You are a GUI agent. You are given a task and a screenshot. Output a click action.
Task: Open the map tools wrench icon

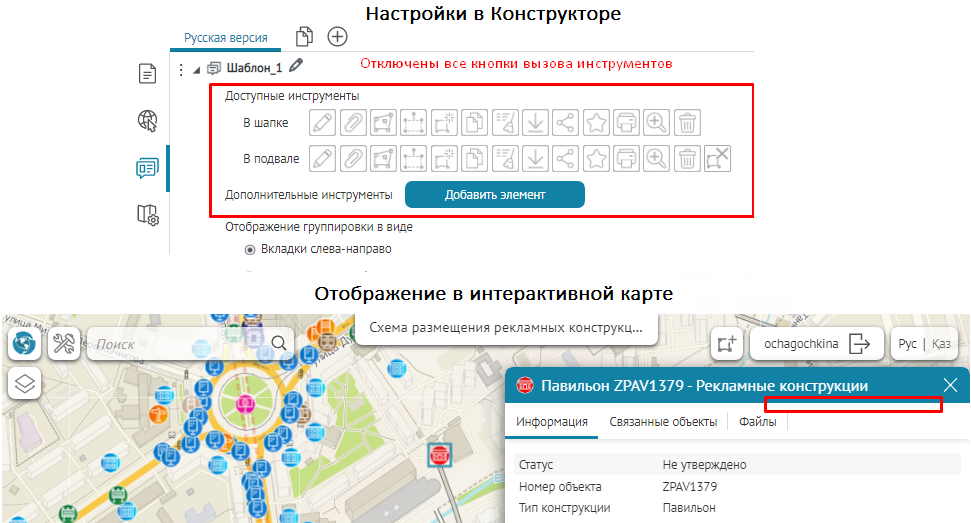click(x=64, y=343)
